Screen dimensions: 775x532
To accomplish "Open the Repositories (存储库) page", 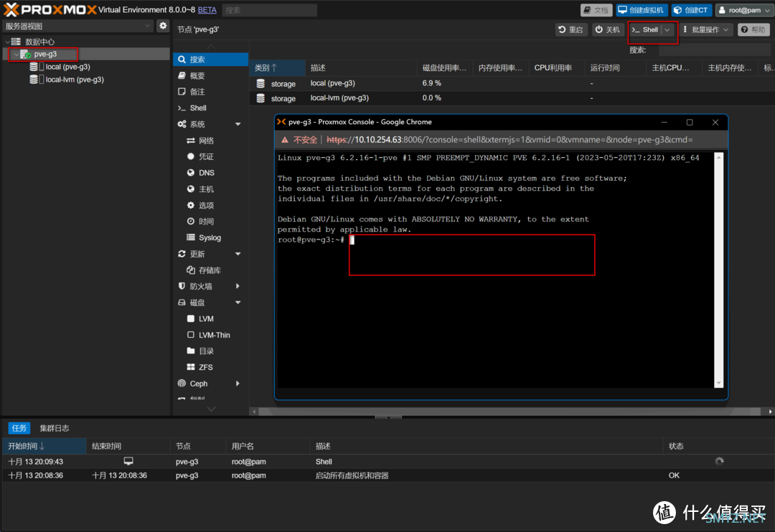I will click(x=210, y=271).
